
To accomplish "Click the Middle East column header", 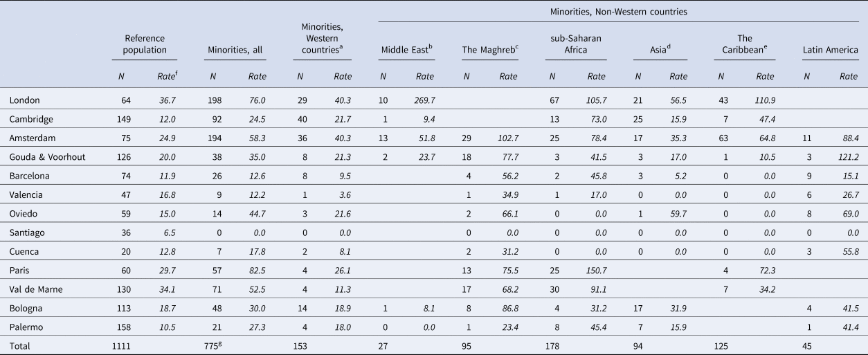I will 406,49.
